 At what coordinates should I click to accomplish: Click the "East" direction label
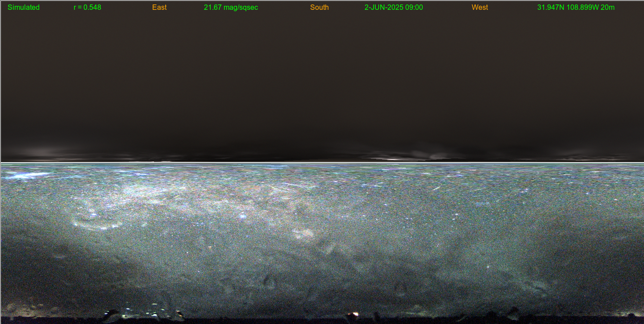tap(159, 8)
